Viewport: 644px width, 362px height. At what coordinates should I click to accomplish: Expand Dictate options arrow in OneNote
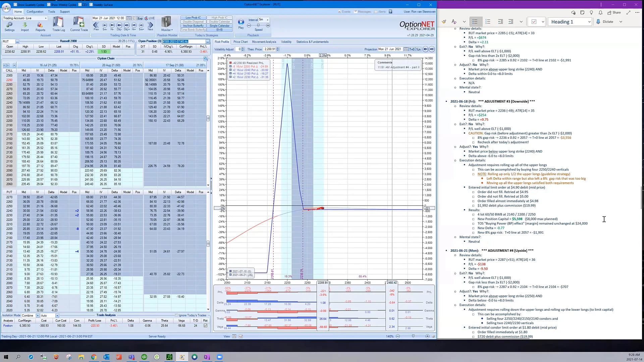(621, 22)
